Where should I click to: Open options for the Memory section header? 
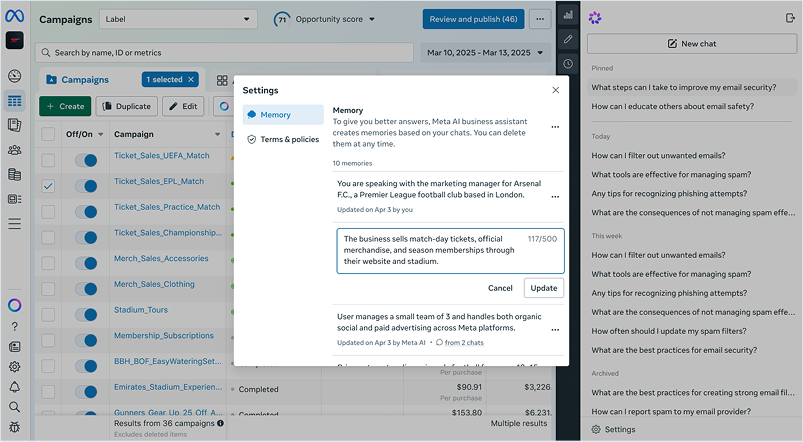(555, 127)
